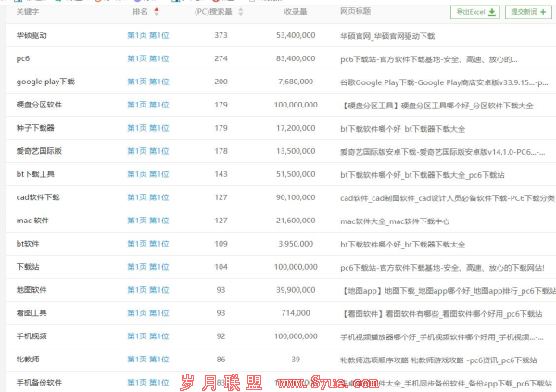Click the search volume value 373

tap(221, 35)
